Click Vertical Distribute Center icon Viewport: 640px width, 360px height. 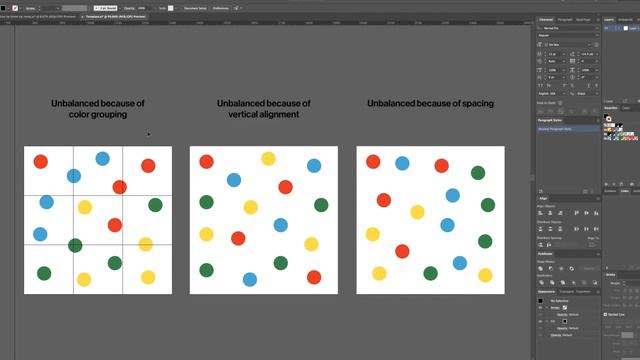[550, 229]
